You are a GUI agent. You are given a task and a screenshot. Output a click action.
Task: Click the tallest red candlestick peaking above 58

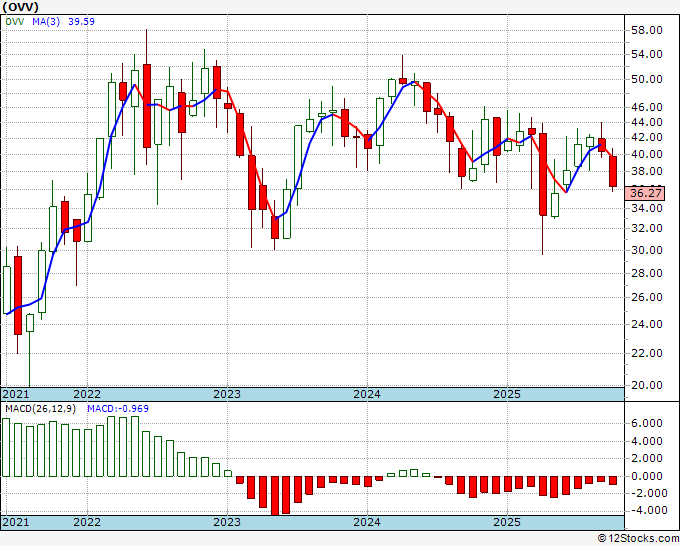[147, 106]
